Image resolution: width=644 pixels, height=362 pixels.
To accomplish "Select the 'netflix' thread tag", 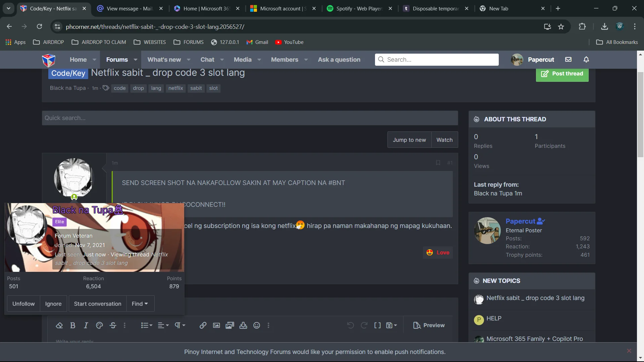I will [x=176, y=88].
